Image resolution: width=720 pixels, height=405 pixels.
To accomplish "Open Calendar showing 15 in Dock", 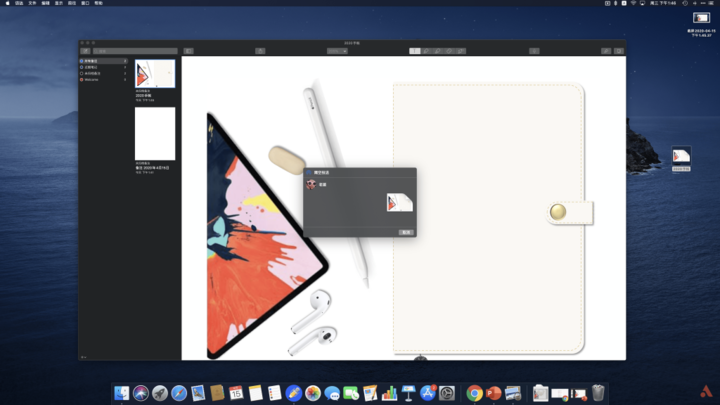I will [x=236, y=393].
